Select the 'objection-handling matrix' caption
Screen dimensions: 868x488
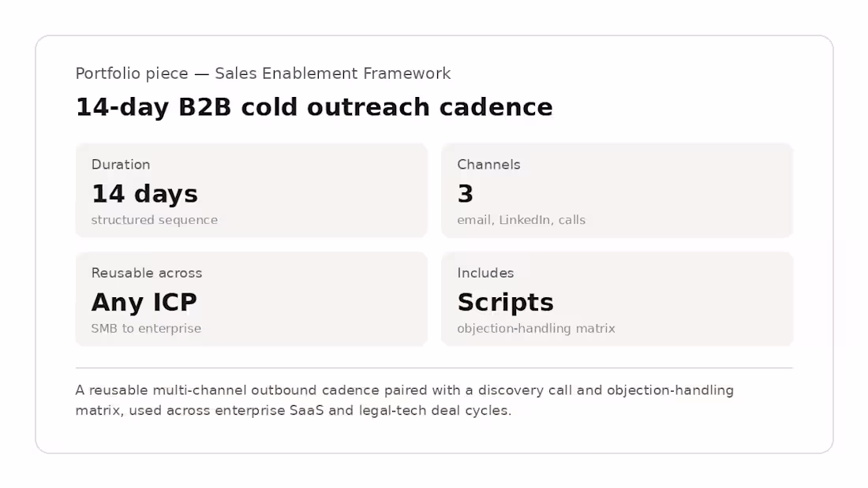[537, 328]
